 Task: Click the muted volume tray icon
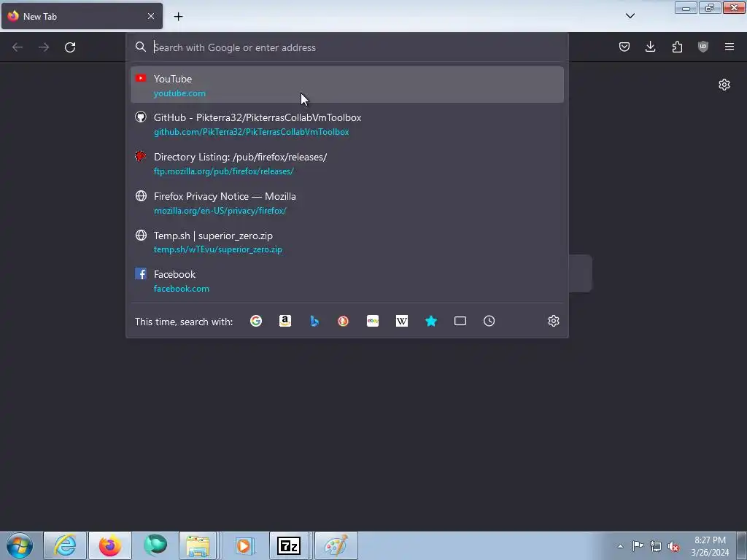(673, 546)
